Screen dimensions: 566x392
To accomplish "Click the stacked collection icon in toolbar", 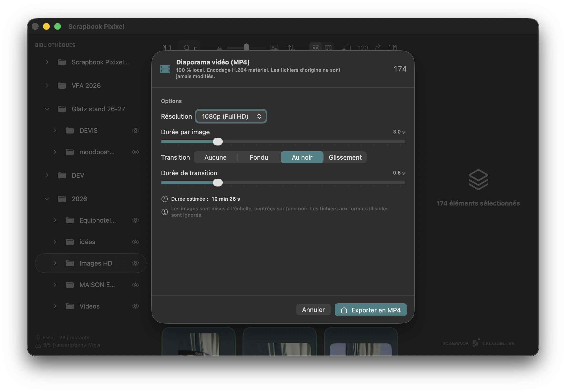I will tap(347, 47).
